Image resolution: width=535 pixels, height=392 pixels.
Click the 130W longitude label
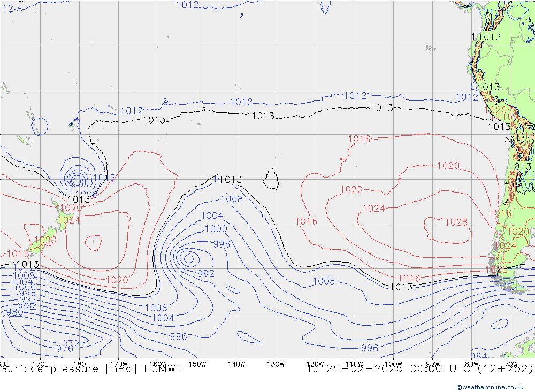coord(276,364)
